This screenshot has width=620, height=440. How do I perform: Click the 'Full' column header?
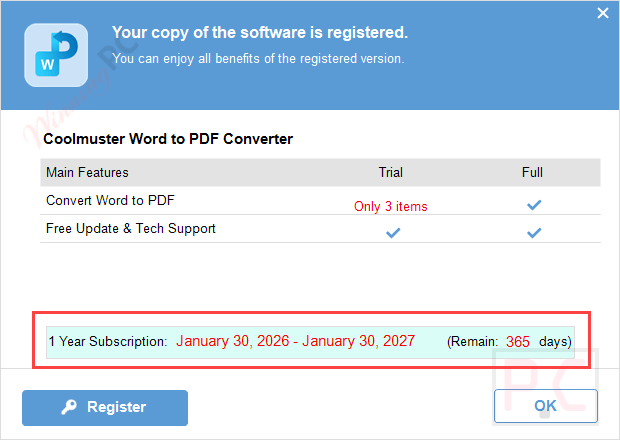tap(532, 172)
